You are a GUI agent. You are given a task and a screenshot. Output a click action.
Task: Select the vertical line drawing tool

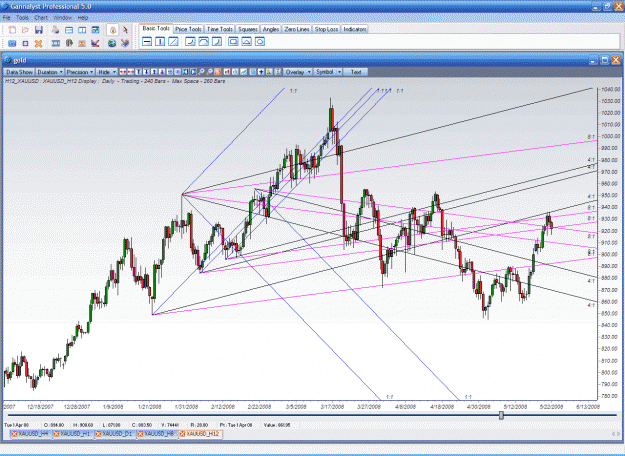click(x=160, y=41)
